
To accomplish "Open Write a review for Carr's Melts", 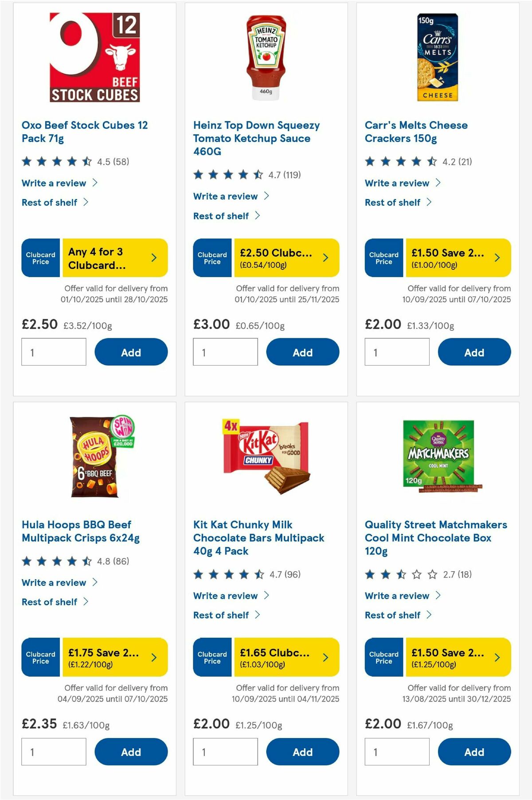I will (402, 183).
